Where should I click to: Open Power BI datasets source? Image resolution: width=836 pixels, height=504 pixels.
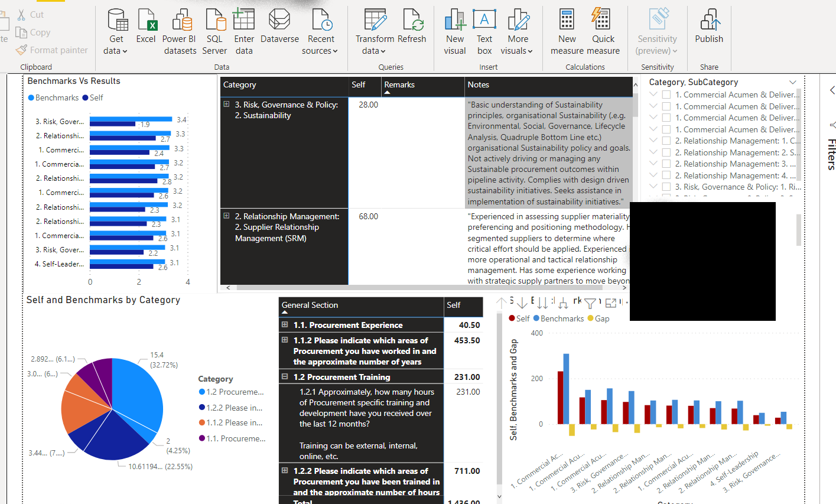[x=180, y=32]
